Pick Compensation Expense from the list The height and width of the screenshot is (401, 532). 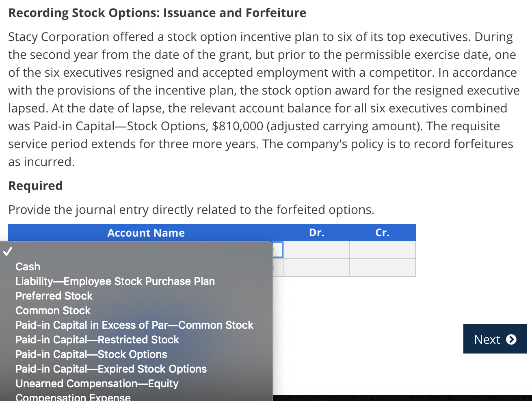[x=73, y=397]
